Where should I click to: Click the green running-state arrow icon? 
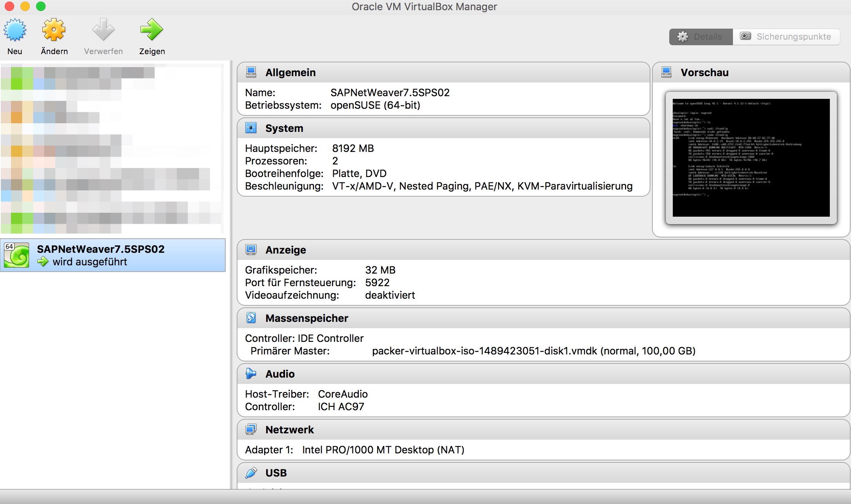click(x=43, y=262)
